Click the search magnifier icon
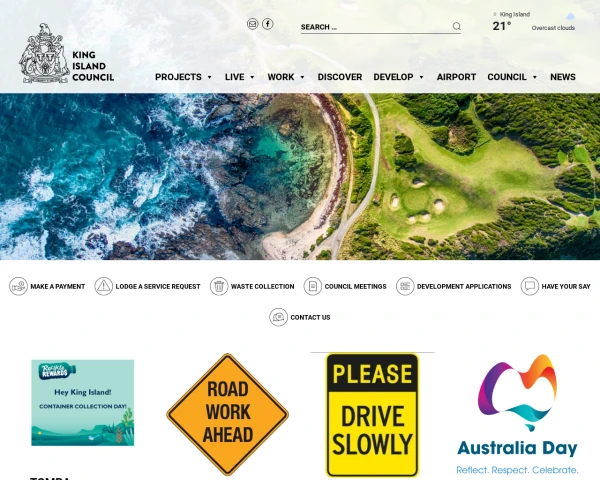Screen dimensions: 600x480 (457, 26)
